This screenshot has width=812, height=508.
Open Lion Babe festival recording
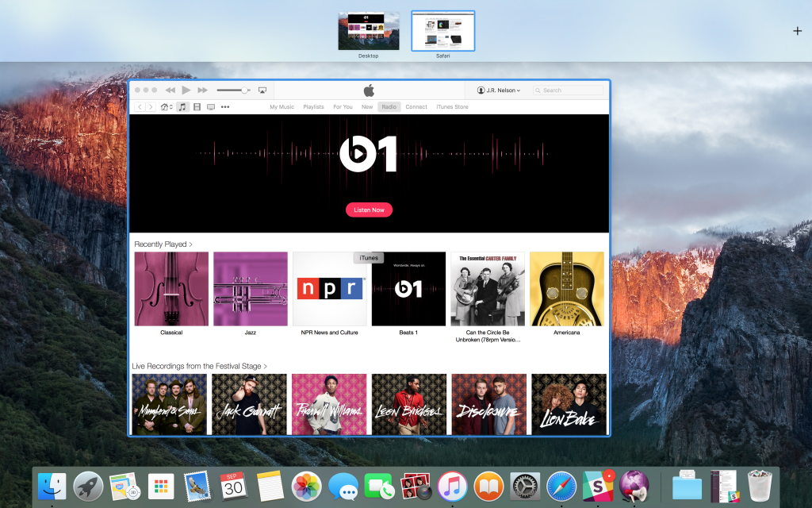coord(569,404)
